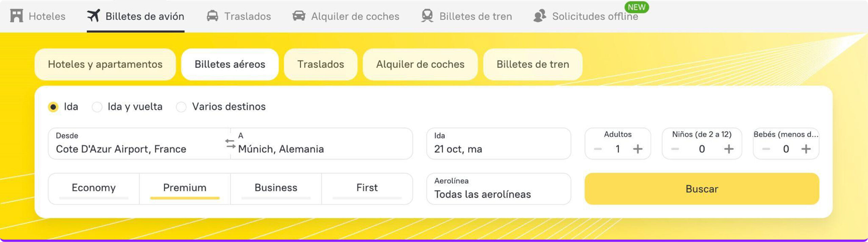Click the hotel building icon
The width and height of the screenshot is (868, 242).
16,16
